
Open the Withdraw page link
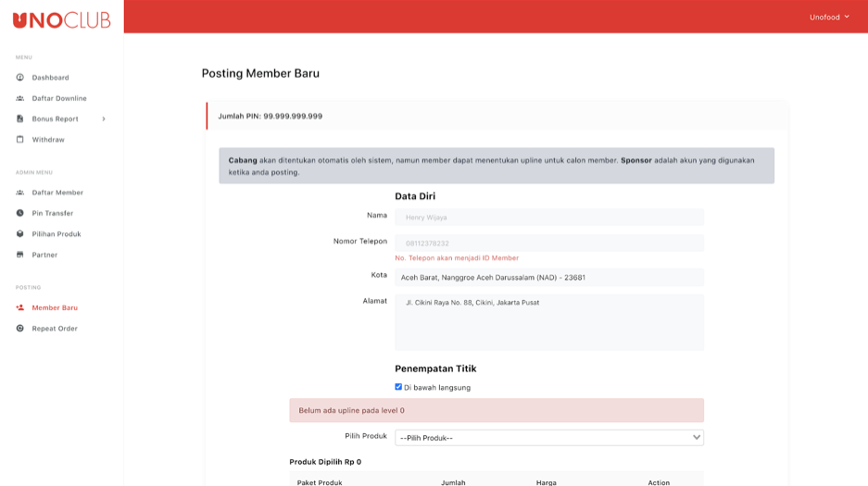coord(48,140)
